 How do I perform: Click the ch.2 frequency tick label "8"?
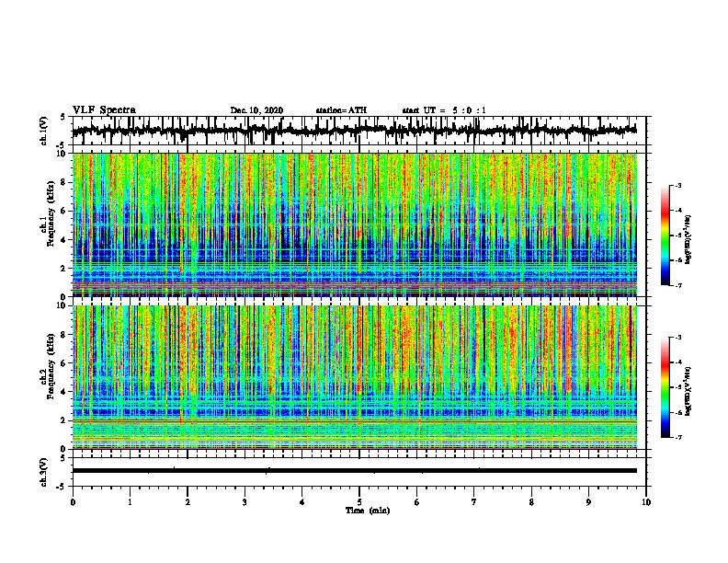pos(64,335)
